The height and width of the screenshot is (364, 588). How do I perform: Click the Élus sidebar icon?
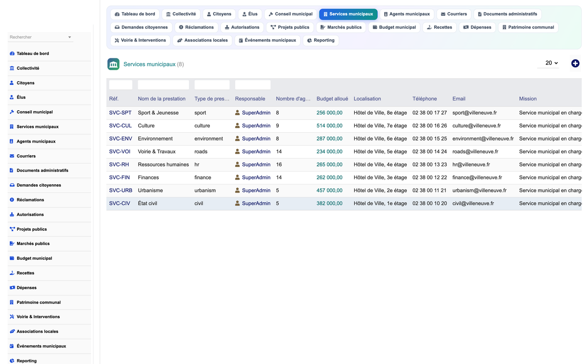[x=12, y=97]
